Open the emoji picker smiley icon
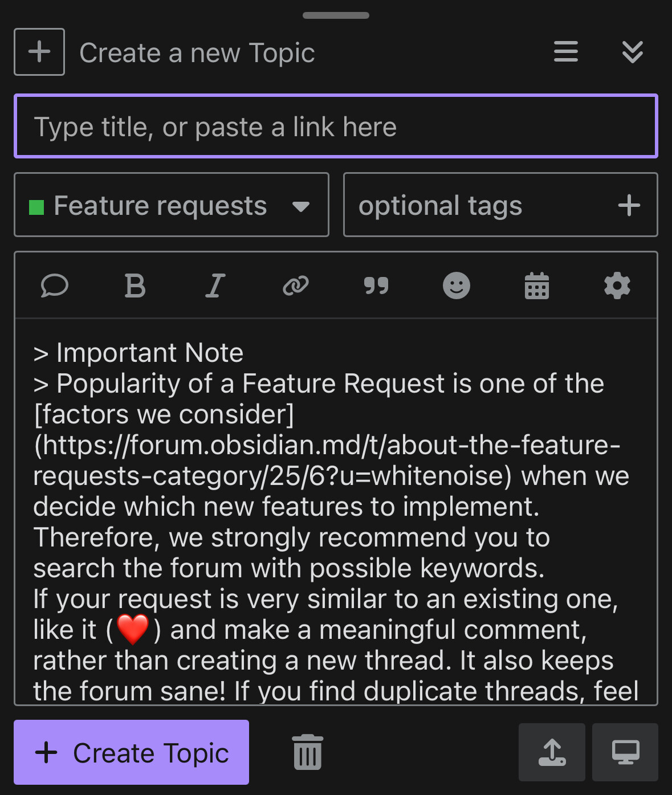The height and width of the screenshot is (795, 672). click(457, 286)
